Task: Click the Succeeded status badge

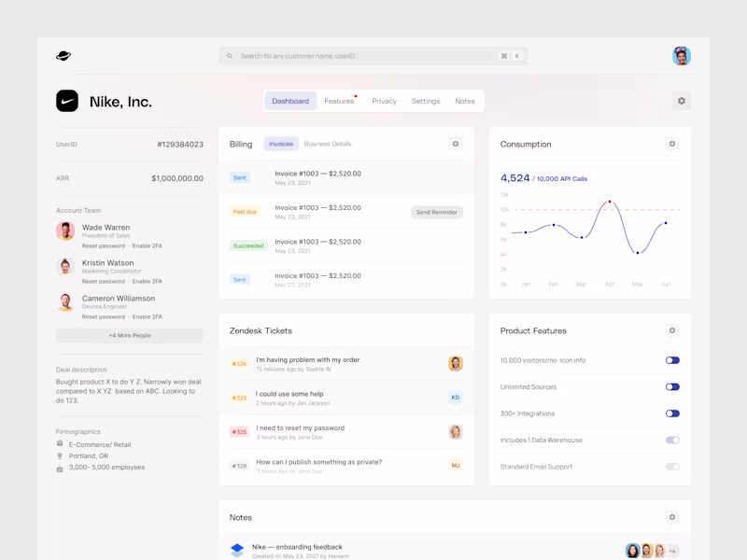Action: (x=248, y=245)
